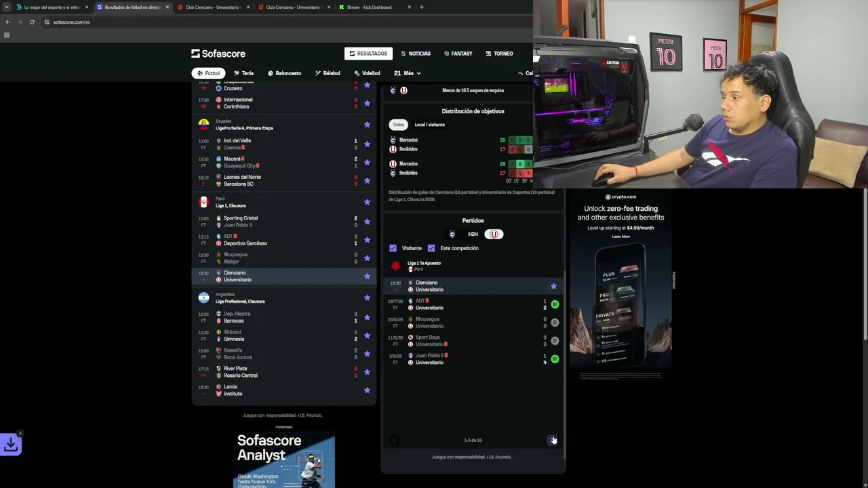Star the Aldosivi vs Gimnasia match
The image size is (868, 488).
point(367,335)
